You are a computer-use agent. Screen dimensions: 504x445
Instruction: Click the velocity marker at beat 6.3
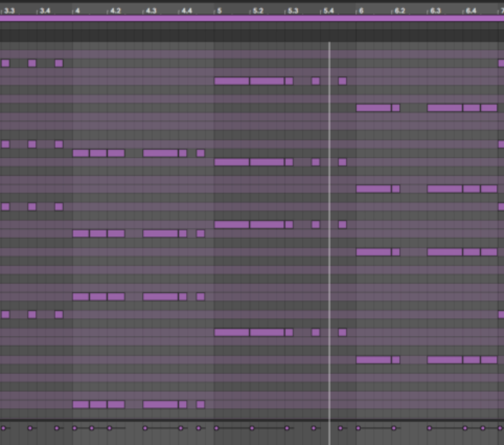pos(429,428)
